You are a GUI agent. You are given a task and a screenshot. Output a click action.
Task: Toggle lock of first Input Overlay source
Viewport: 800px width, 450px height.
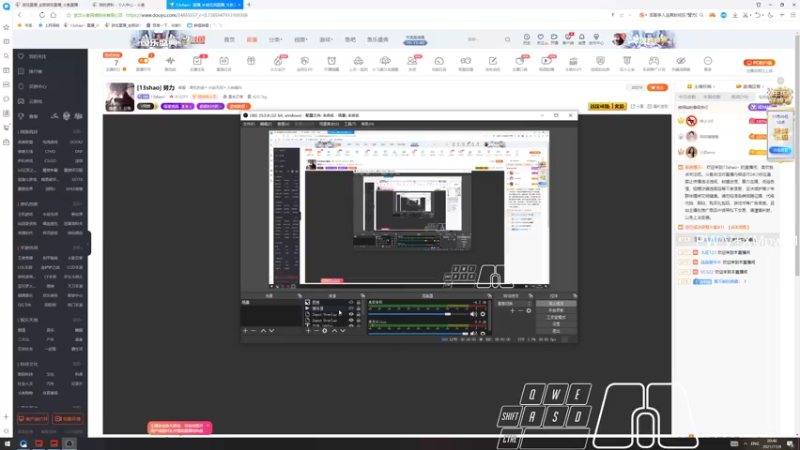[359, 314]
